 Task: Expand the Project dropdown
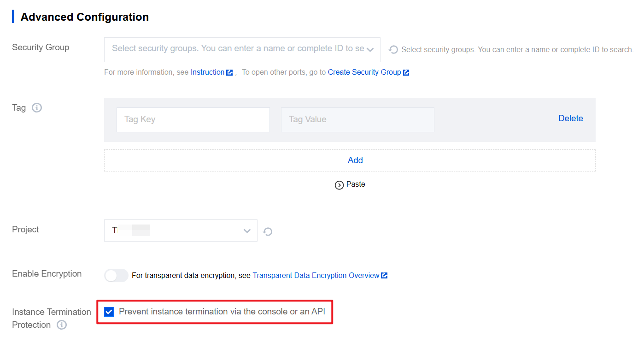(181, 231)
